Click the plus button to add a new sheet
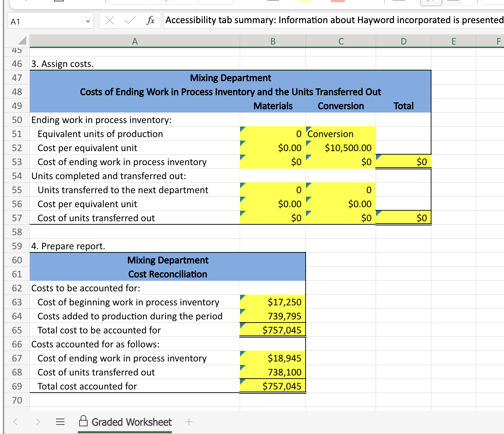This screenshot has height=434, width=504. [x=189, y=422]
